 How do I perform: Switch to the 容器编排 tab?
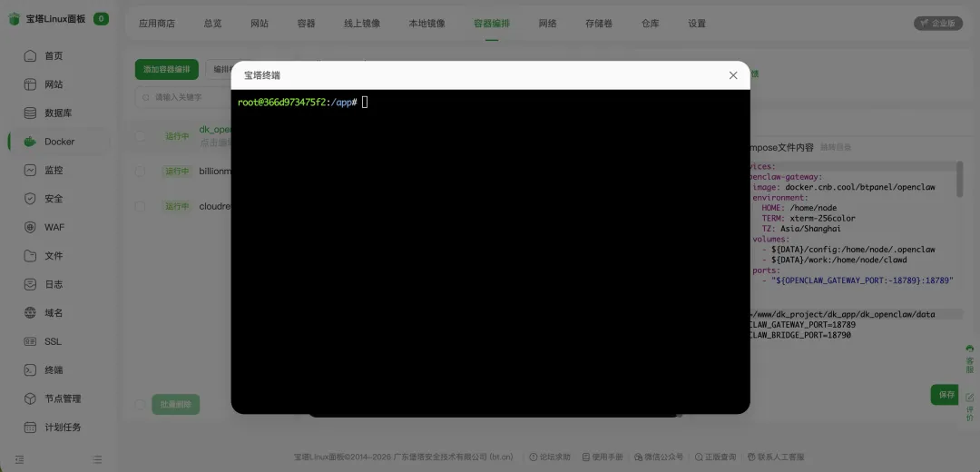pyautogui.click(x=492, y=24)
